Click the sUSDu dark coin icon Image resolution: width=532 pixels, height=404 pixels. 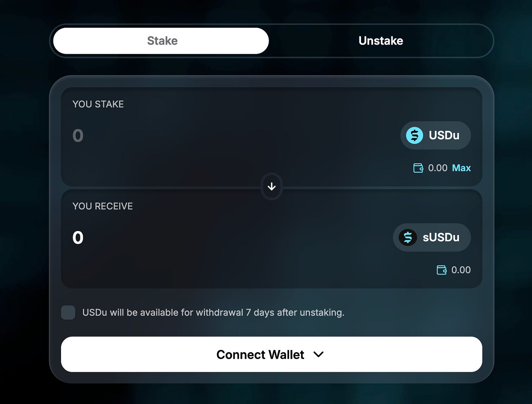coord(408,238)
